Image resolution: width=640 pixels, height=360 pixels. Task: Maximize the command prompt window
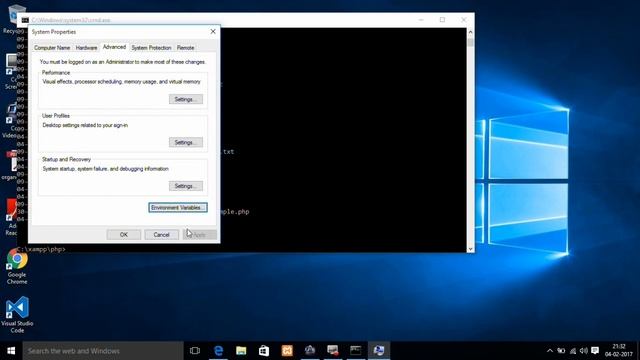coord(442,20)
